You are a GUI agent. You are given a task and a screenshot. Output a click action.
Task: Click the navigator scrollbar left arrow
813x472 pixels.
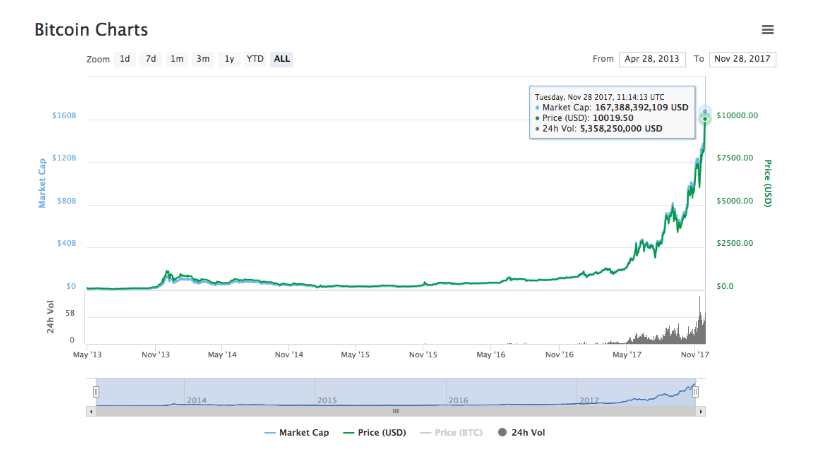[x=92, y=410]
